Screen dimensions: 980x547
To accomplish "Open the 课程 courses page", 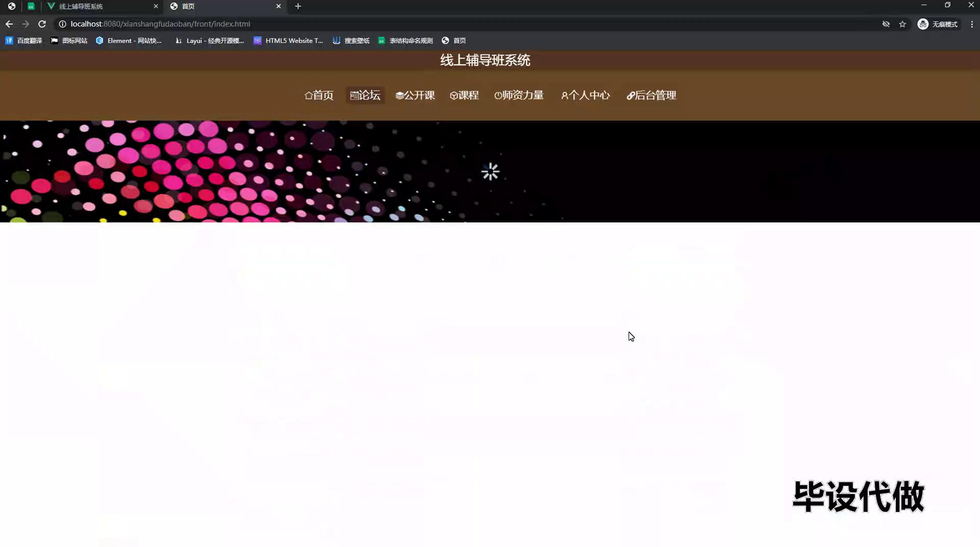I will coord(464,95).
